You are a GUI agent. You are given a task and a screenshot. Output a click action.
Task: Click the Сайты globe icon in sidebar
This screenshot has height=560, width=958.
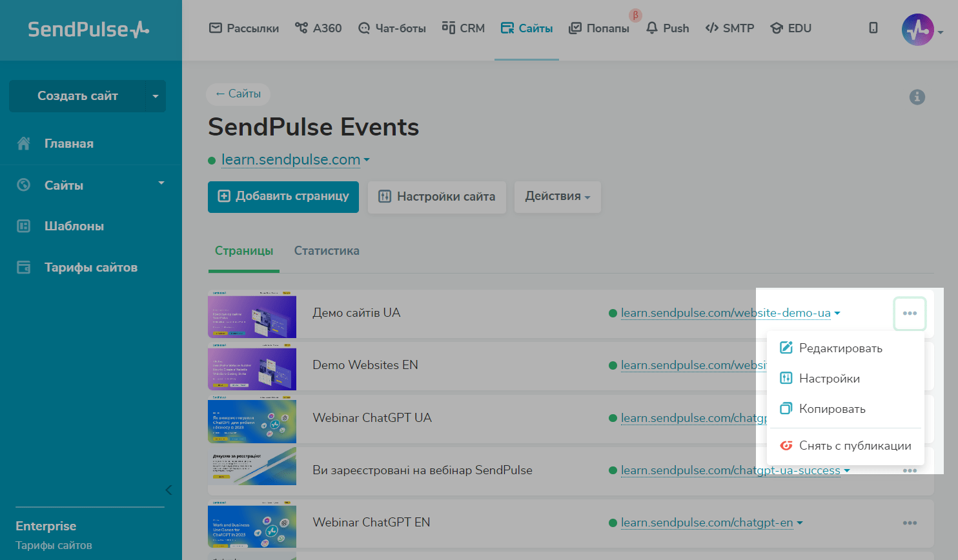[24, 185]
